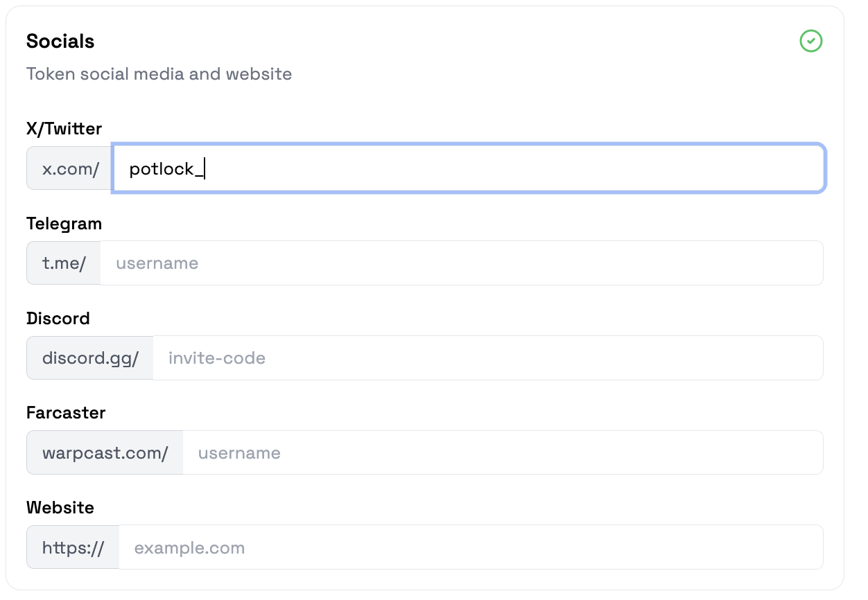Click empty space right of potlock_ in X/Twitter field
This screenshot has width=868, height=600.
click(513, 168)
